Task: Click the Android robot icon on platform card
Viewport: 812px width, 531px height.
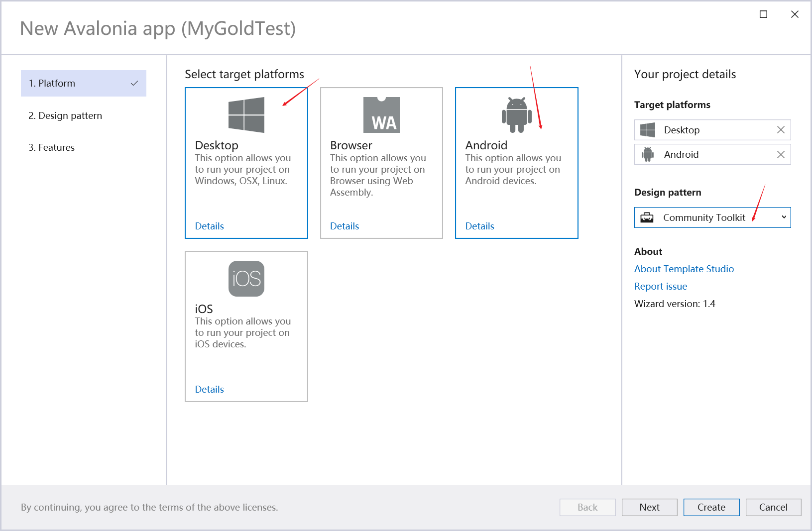Action: tap(516, 115)
